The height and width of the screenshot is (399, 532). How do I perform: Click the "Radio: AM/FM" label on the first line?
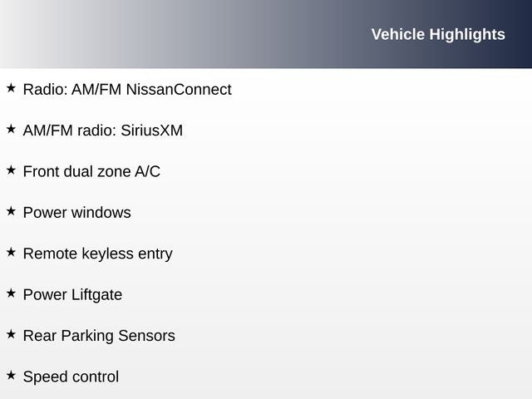coord(72,89)
